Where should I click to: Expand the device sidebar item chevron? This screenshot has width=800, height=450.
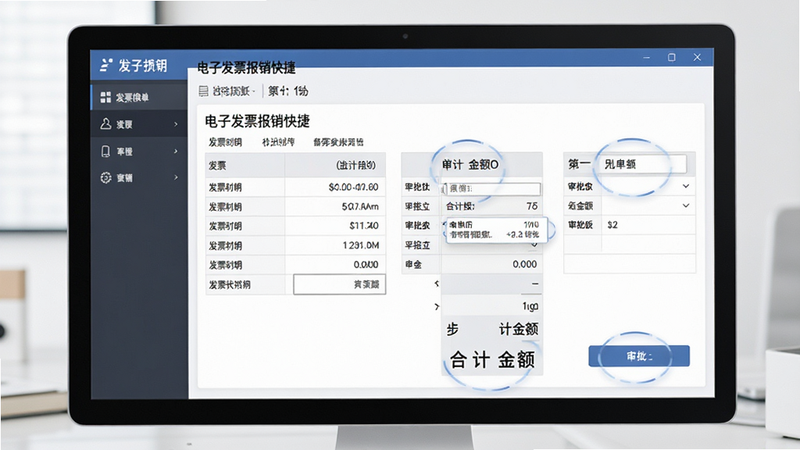click(176, 151)
